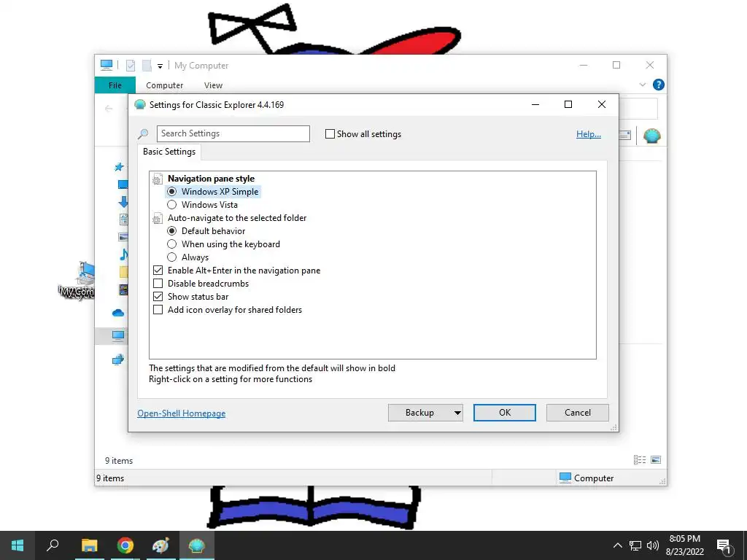Viewport: 747px width, 560px height.
Task: Click the Quick access star icon in navigation pane
Action: pyautogui.click(x=119, y=167)
